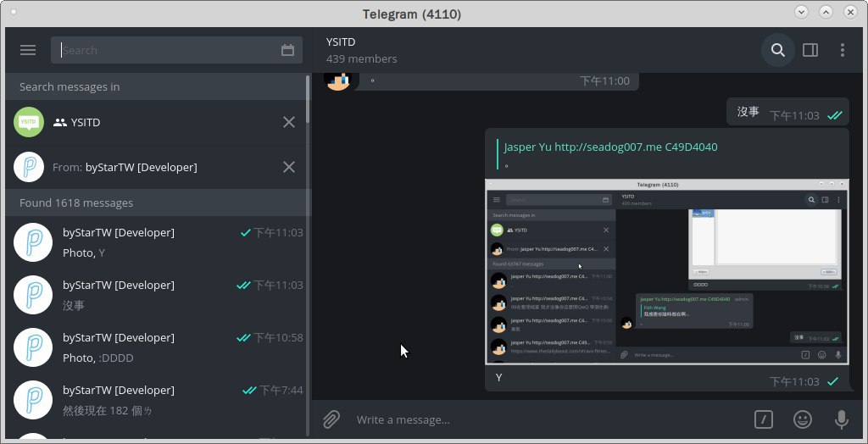Screen dimensions: 868x444
Task: Click the '沒事' sent message bubble
Action: 787,112
